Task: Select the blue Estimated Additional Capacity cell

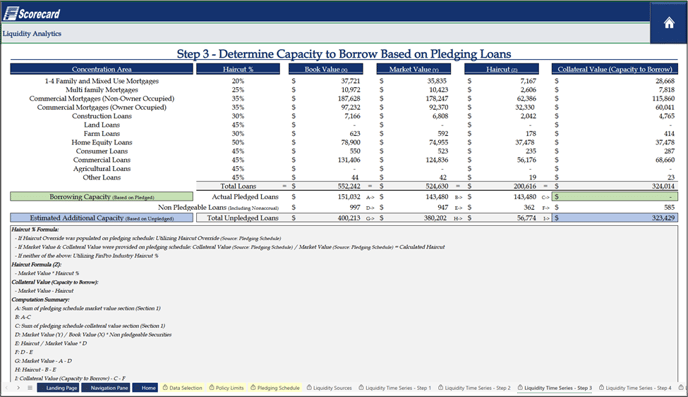Action: [x=101, y=218]
